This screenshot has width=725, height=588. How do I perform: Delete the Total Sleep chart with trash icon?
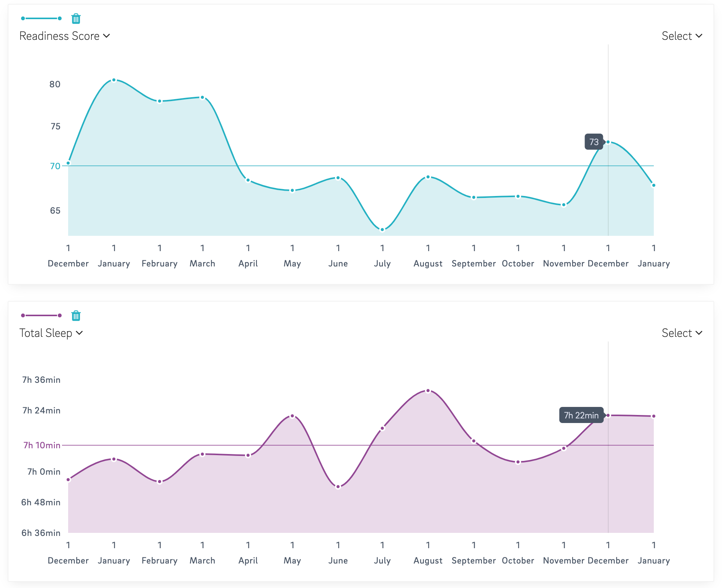point(76,315)
